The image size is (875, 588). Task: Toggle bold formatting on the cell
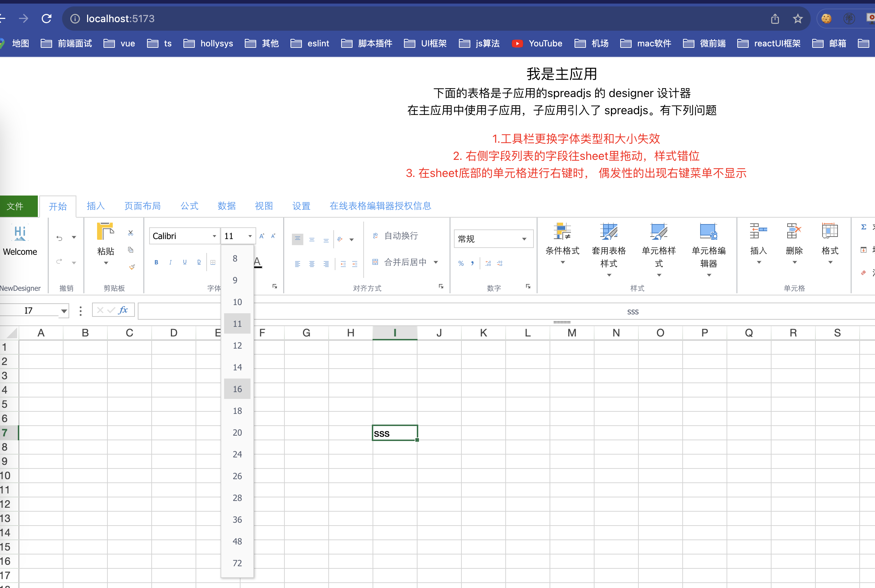point(156,262)
